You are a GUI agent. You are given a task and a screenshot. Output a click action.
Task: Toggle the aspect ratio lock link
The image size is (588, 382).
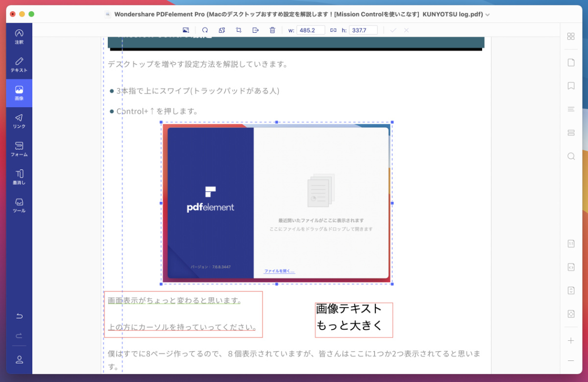click(x=333, y=30)
